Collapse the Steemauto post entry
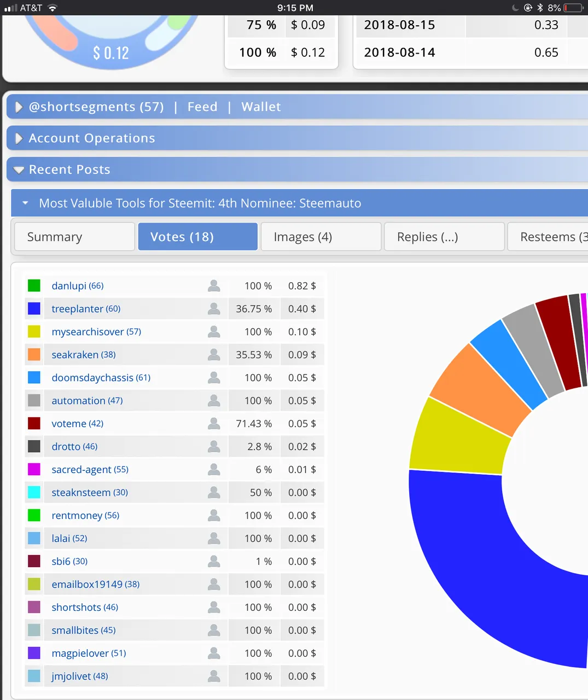Screen dimensions: 588x700 tap(25, 203)
